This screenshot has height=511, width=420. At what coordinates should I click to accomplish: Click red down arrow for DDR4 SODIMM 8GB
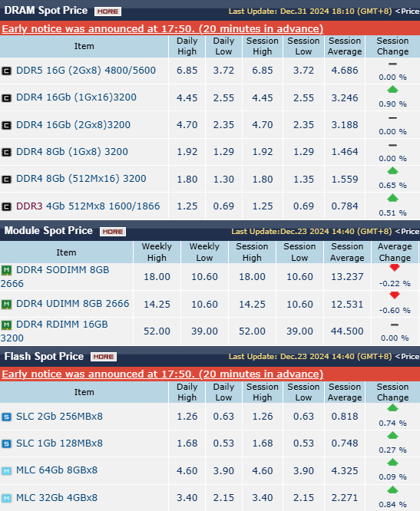[395, 268]
